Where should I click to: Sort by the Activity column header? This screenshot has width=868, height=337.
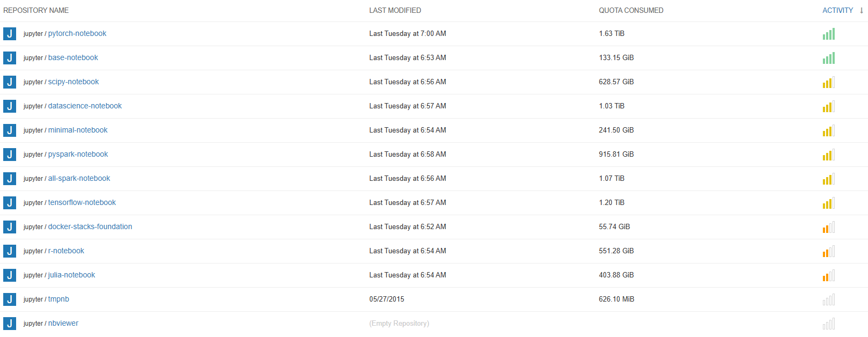point(837,10)
